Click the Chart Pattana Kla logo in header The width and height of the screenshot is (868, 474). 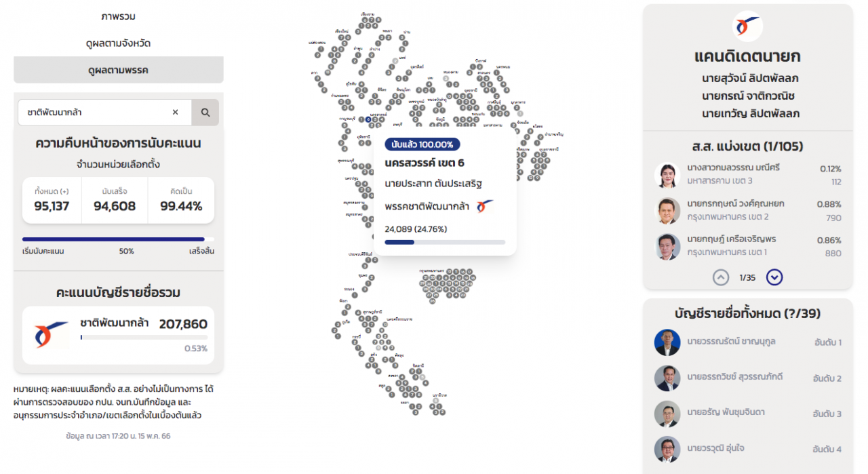click(x=747, y=26)
